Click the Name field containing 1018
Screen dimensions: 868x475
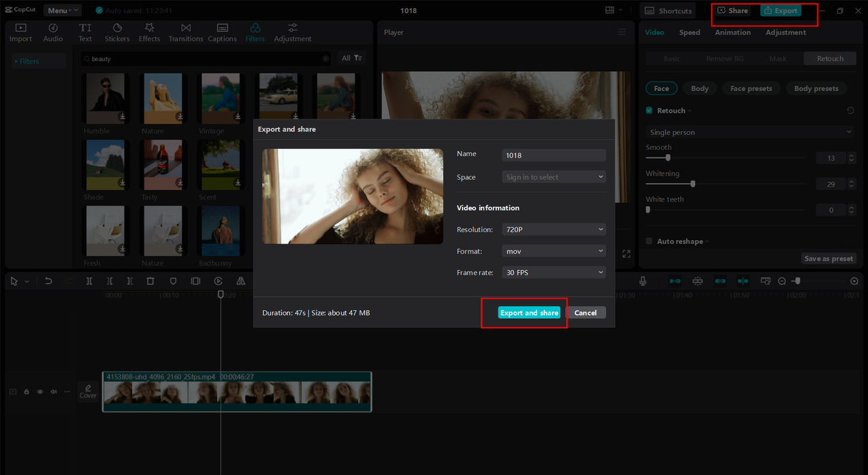click(x=553, y=155)
